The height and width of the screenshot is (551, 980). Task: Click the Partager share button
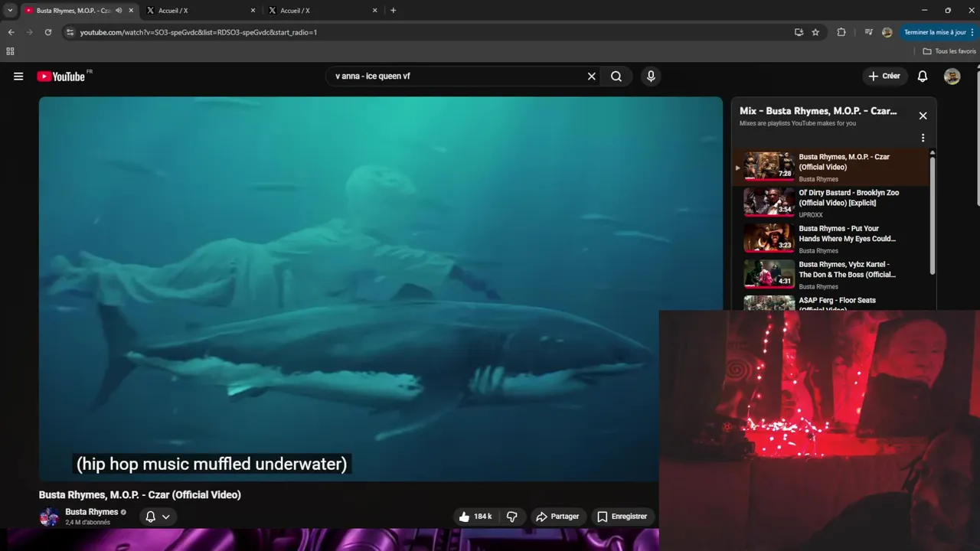tap(557, 517)
